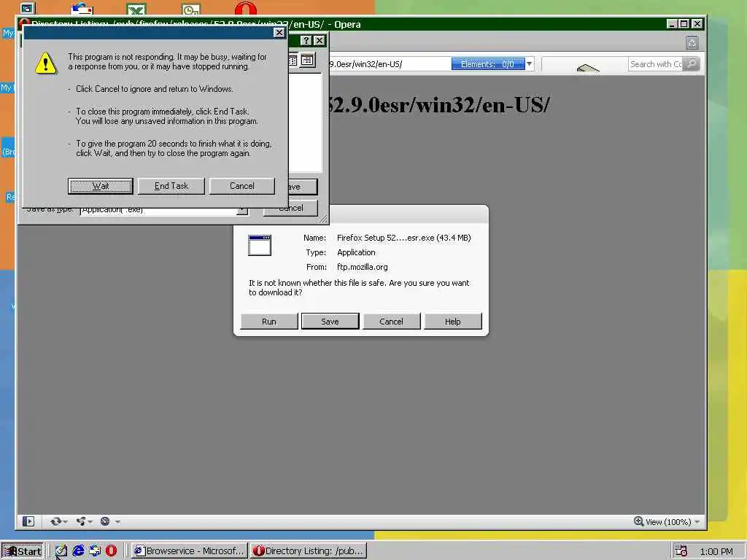The height and width of the screenshot is (560, 747).
Task: Click Cancel in the Save As dialog
Action: click(x=290, y=209)
